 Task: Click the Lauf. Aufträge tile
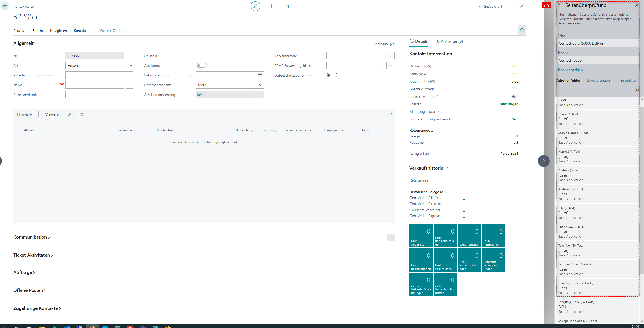pos(469,236)
